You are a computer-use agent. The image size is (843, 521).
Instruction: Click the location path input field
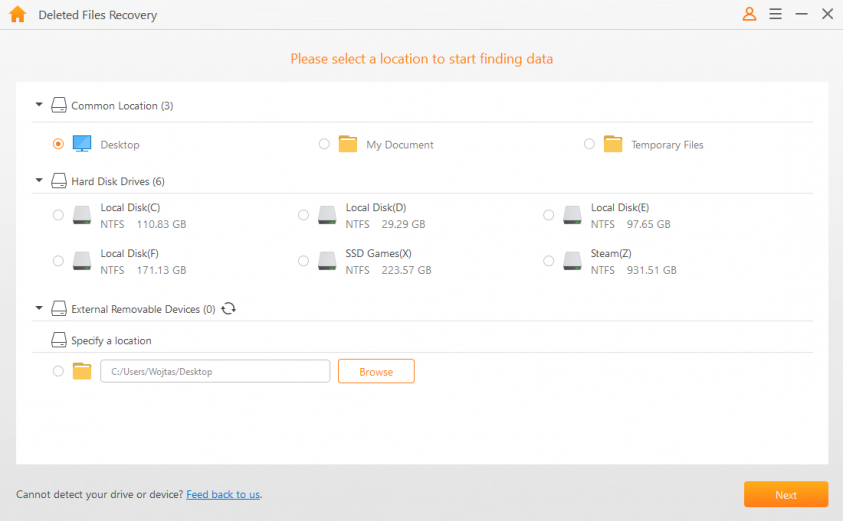click(215, 371)
